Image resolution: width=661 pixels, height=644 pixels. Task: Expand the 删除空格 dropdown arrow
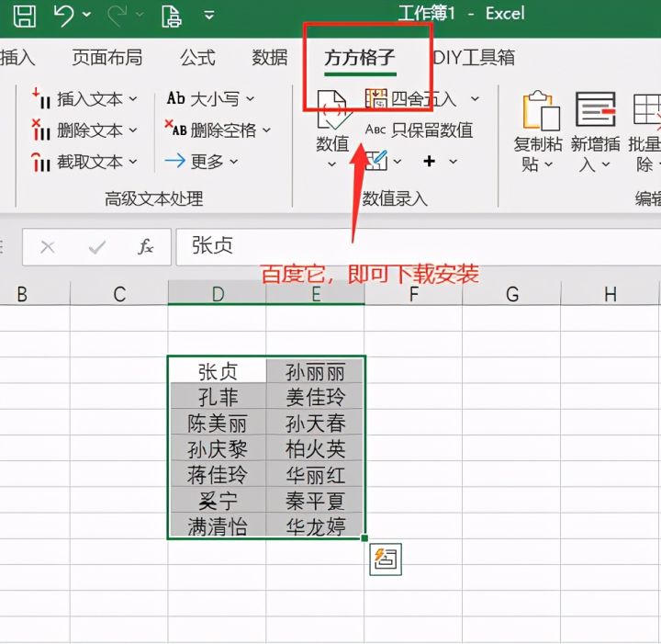pos(266,130)
